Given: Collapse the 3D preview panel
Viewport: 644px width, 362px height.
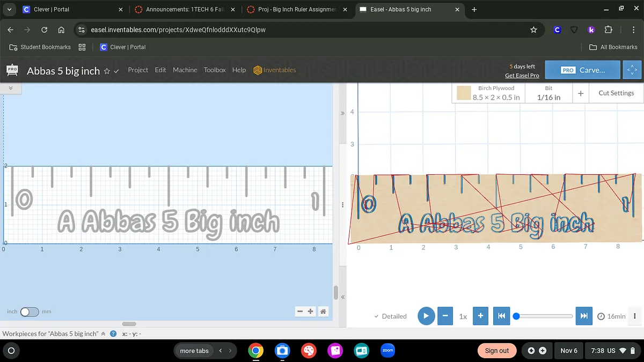Looking at the screenshot, I should click(342, 114).
